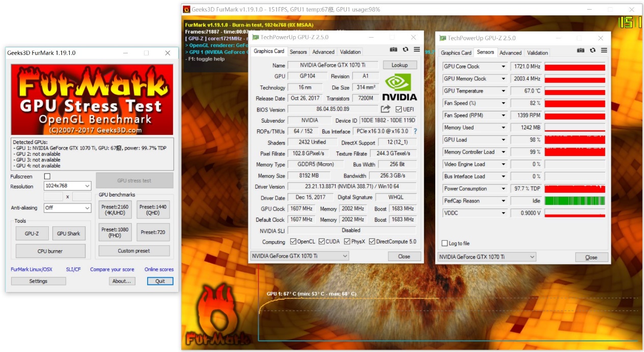
Task: Click Close button in GPU-Z Graphics Card window
Action: (404, 256)
